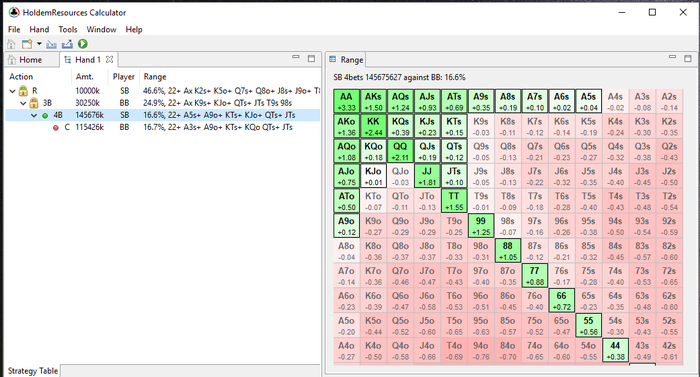Image resolution: width=700 pixels, height=377 pixels.
Task: Select the A2s cell in range grid
Action: pos(669,101)
